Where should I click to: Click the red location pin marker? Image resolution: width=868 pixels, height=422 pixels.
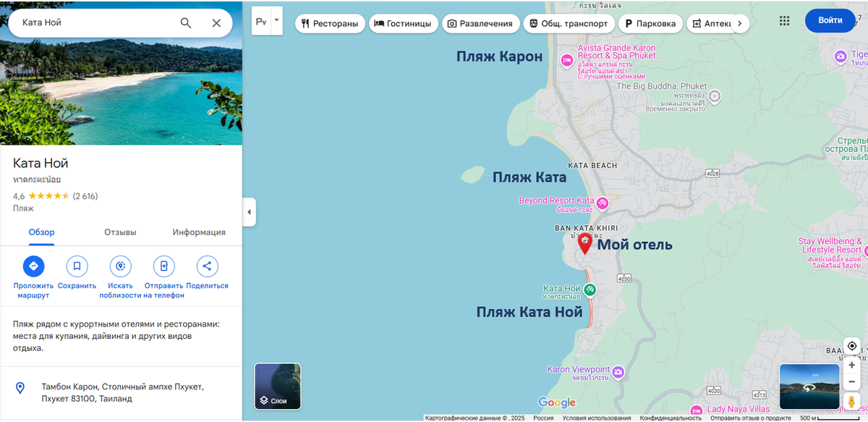pyautogui.click(x=585, y=243)
